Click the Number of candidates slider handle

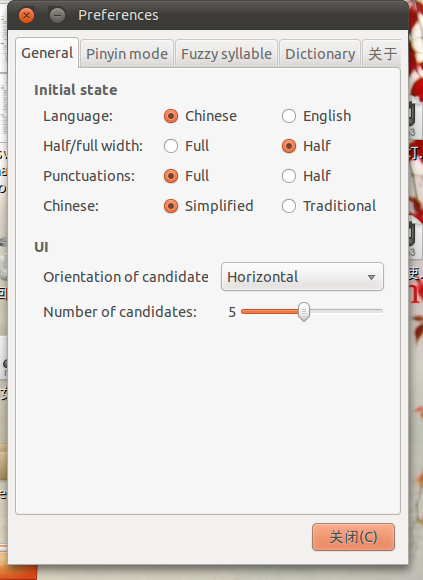coord(304,311)
